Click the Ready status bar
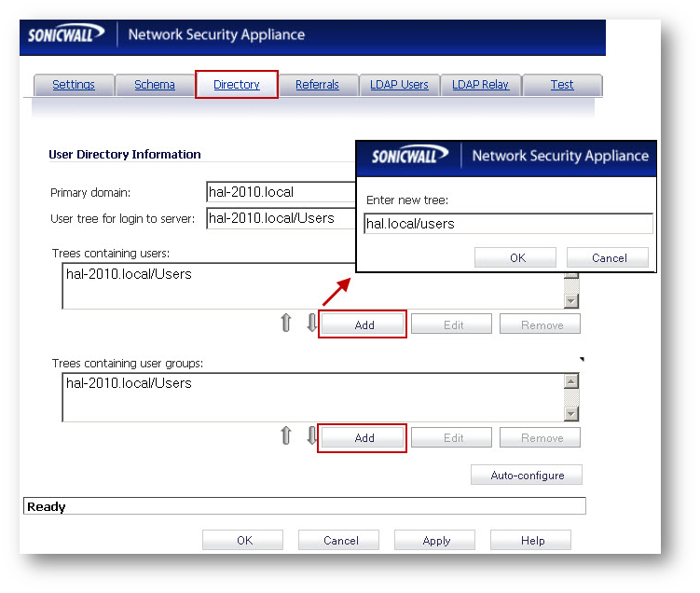Image resolution: width=700 pixels, height=593 pixels. (x=305, y=506)
